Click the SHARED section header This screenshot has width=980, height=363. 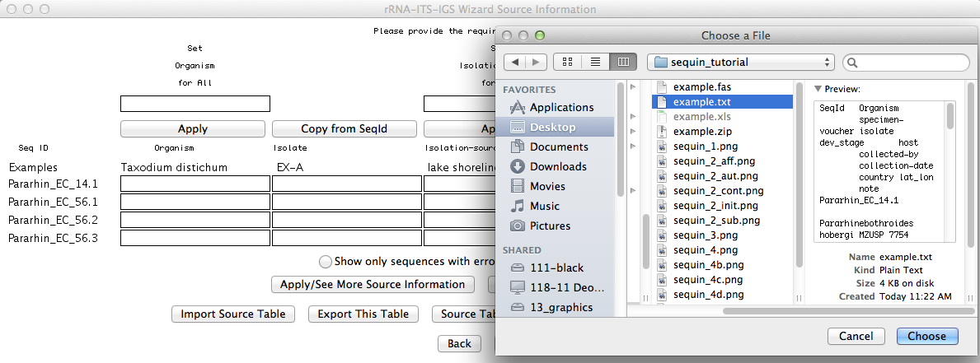tap(522, 250)
